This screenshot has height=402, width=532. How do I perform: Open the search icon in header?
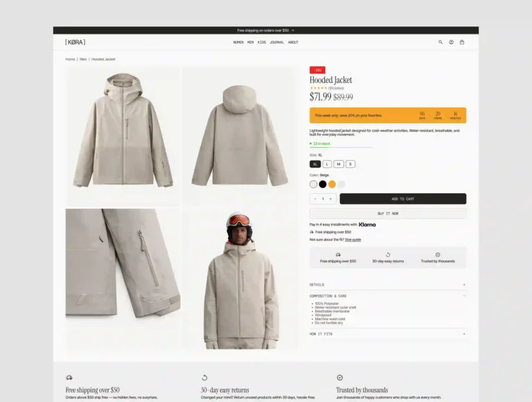pos(441,42)
